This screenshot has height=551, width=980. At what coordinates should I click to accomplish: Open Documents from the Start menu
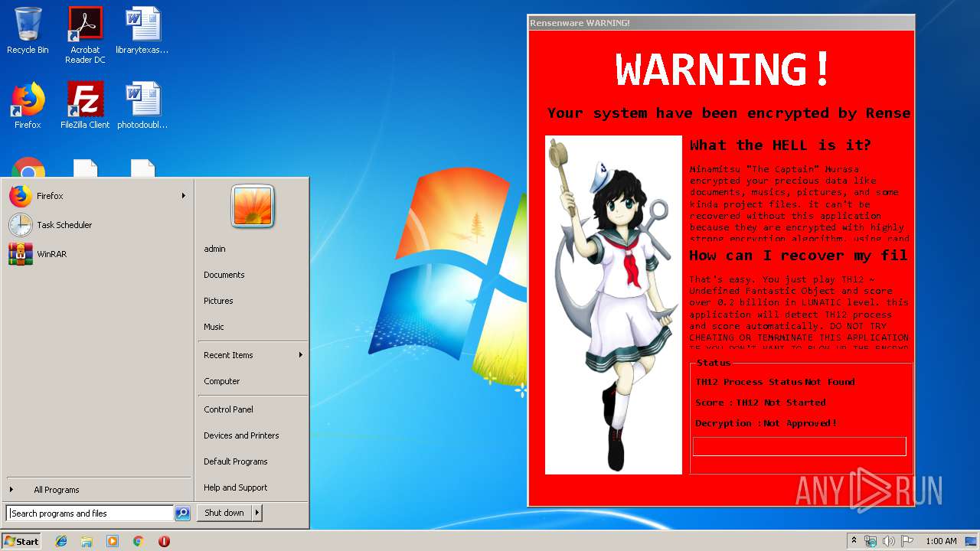(x=224, y=275)
